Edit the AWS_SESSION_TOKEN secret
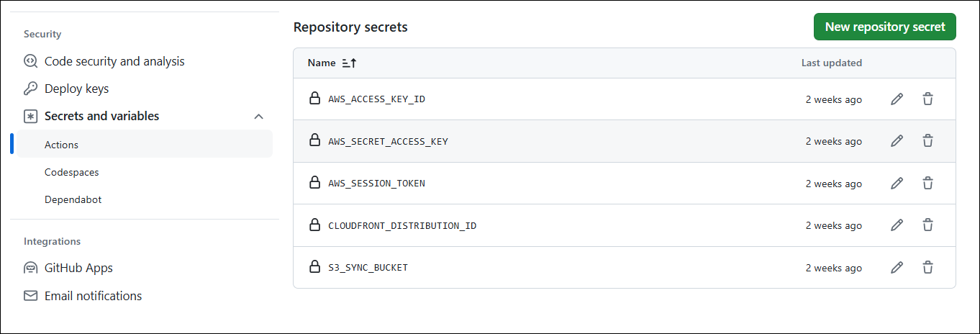Screen dimensions: 980x334 click(x=897, y=184)
